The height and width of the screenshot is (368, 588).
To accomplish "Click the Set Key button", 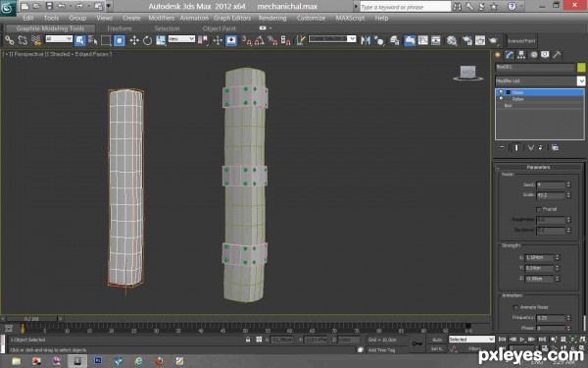I will (437, 349).
